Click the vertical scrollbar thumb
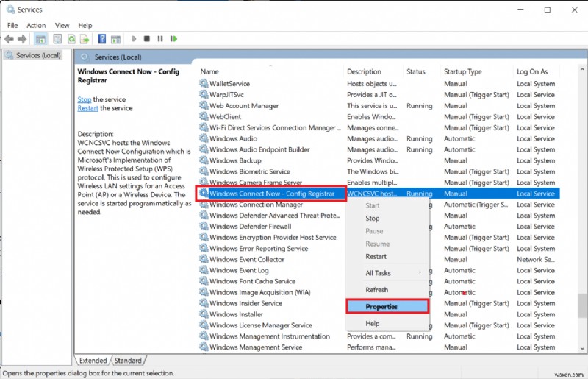Image resolution: width=588 pixels, height=379 pixels. [x=582, y=305]
